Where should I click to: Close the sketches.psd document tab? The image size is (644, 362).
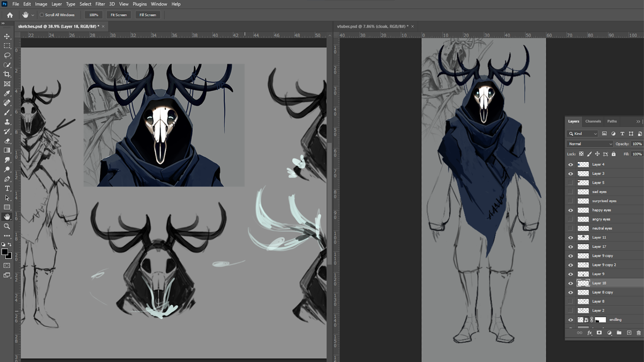[103, 26]
